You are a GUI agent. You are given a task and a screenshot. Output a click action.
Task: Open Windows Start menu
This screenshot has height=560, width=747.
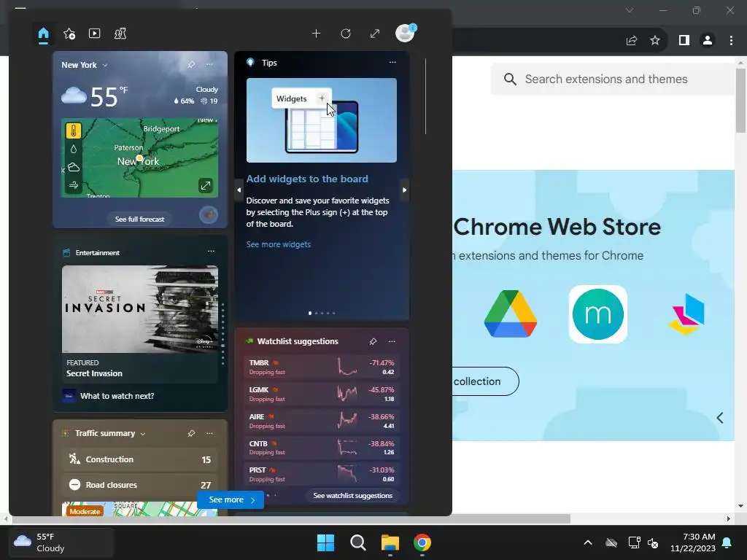tap(326, 542)
